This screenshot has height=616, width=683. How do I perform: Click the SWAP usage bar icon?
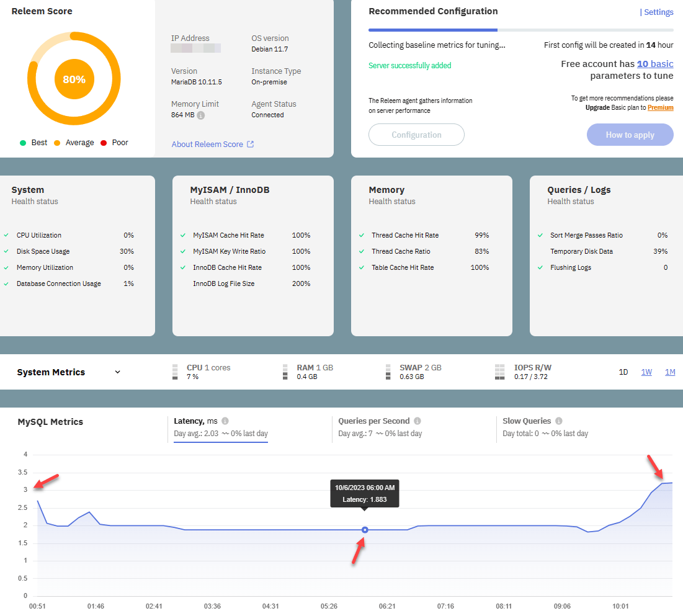click(388, 372)
